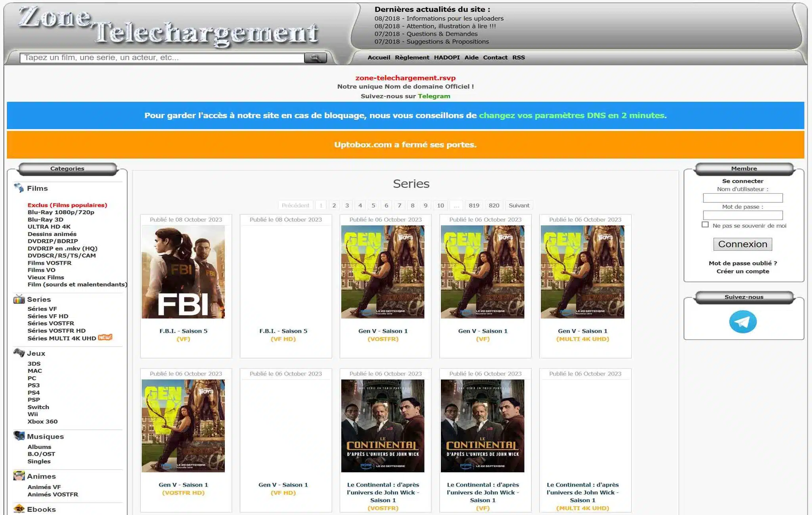Open 'Séries VOSTFR HD' category
This screenshot has height=515, width=812.
pos(56,331)
